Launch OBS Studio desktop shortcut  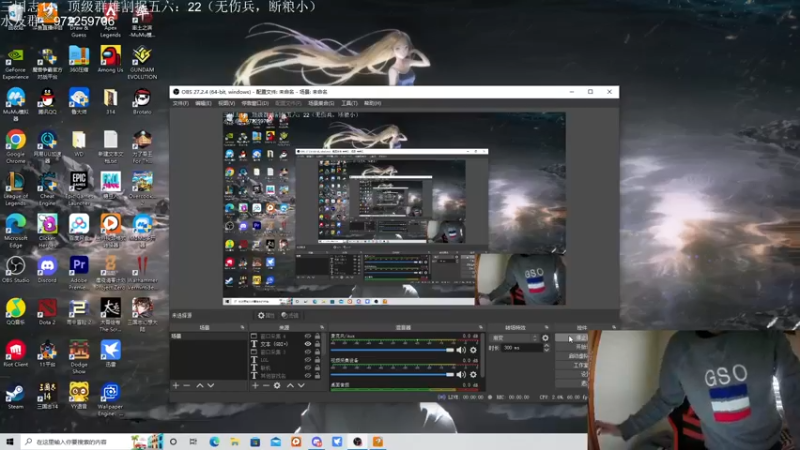pos(15,270)
